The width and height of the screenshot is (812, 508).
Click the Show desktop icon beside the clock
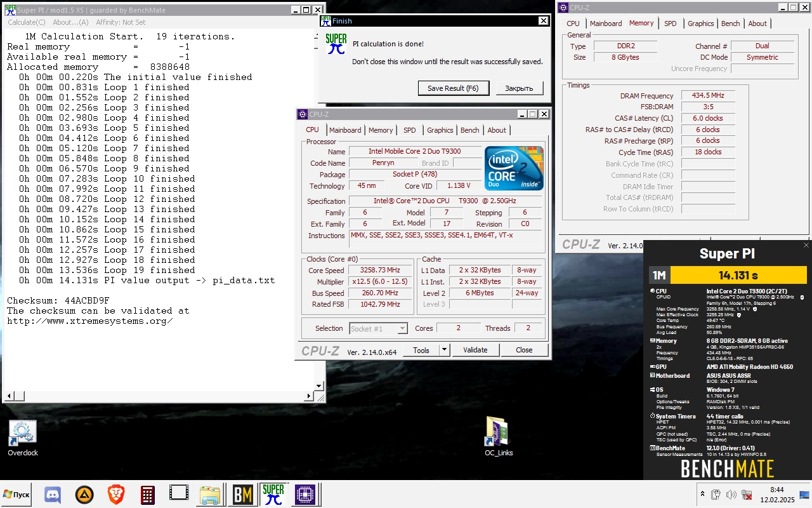point(804,495)
